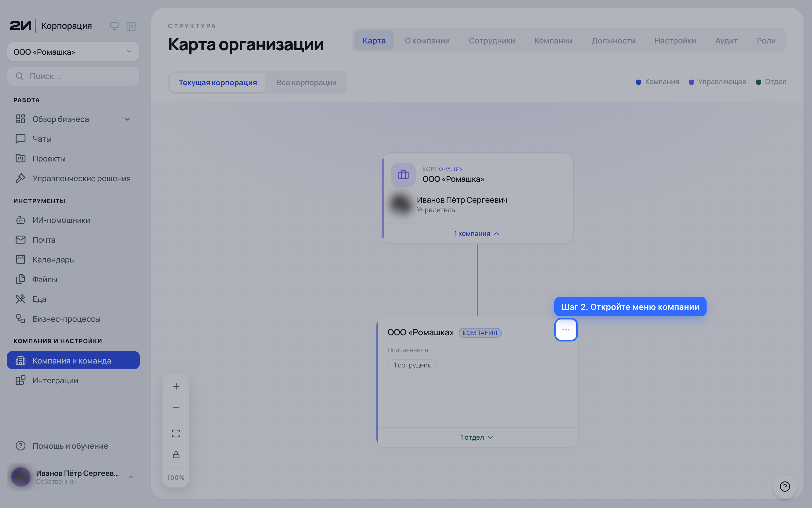The width and height of the screenshot is (812, 508).
Task: Select Все корпорации view toggle
Action: pyautogui.click(x=306, y=82)
